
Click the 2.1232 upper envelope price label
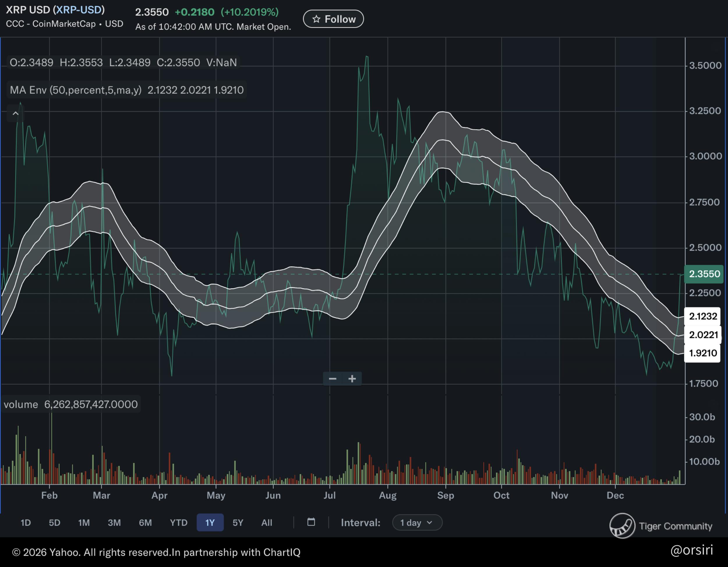click(703, 316)
